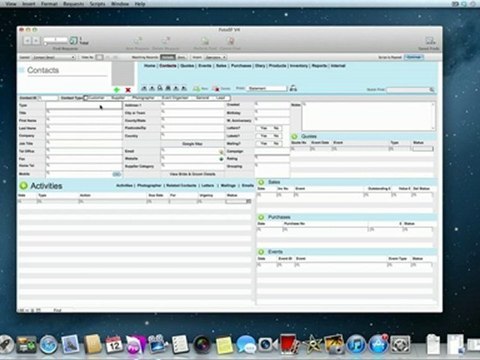Open the Requests menu in the menu bar
The image size is (480, 360).
click(73, 4)
